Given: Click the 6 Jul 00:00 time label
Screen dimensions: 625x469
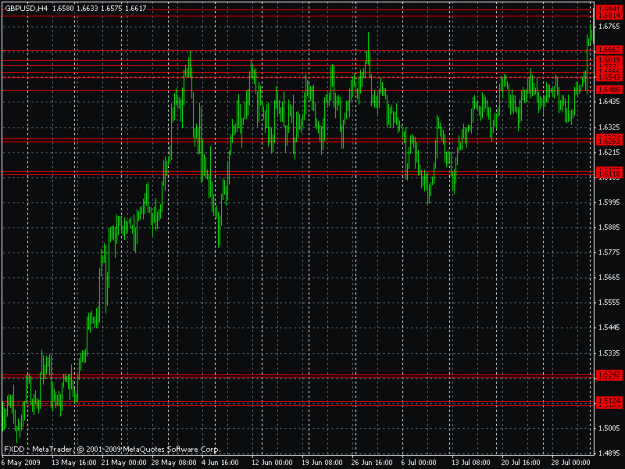Looking at the screenshot, I should (x=419, y=463).
